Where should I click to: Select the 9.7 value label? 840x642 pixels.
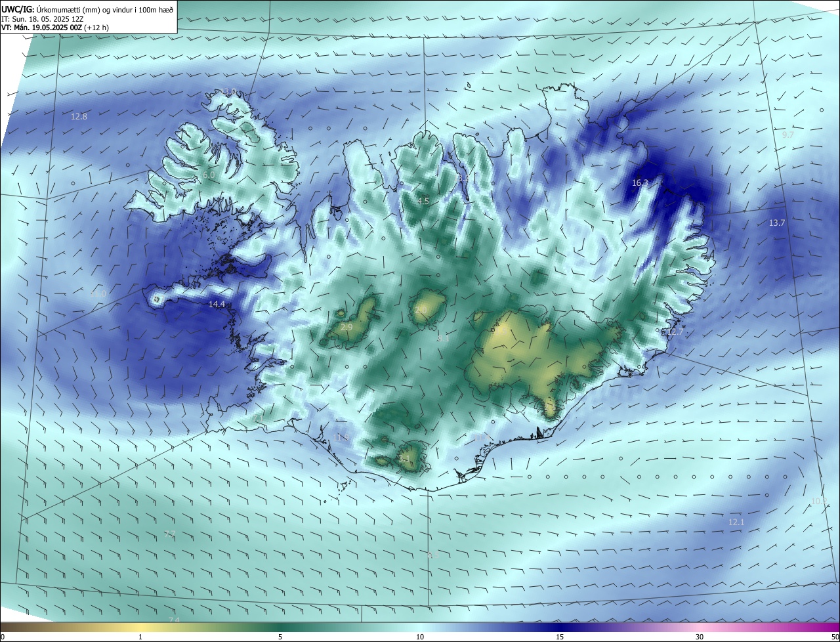(788, 135)
